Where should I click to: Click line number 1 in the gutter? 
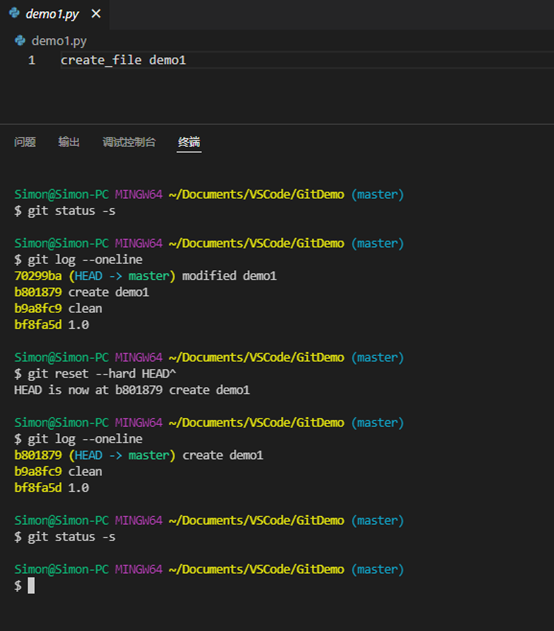(31, 60)
